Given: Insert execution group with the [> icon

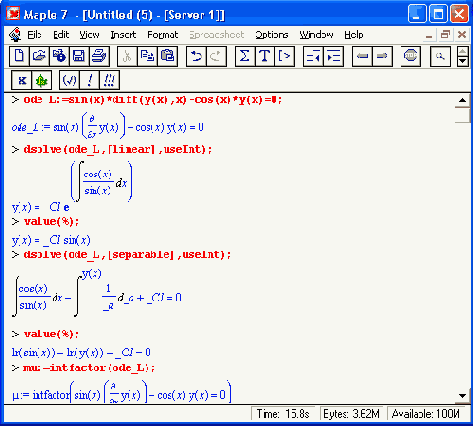Looking at the screenshot, I should (284, 56).
